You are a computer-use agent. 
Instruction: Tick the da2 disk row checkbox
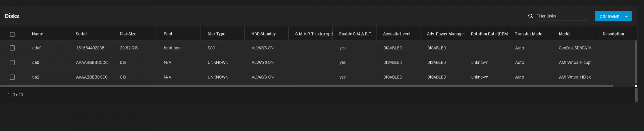click(x=12, y=77)
